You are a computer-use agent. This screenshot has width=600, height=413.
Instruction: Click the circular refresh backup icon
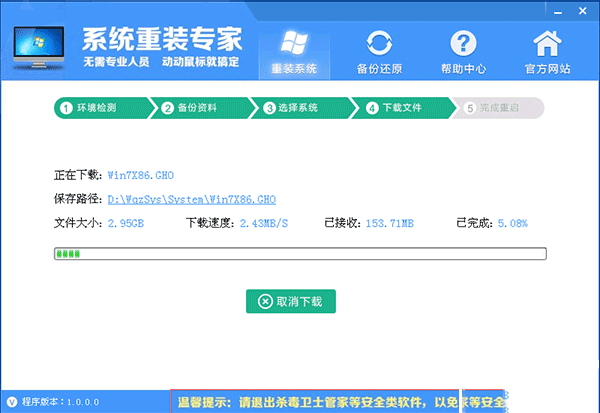(x=379, y=43)
